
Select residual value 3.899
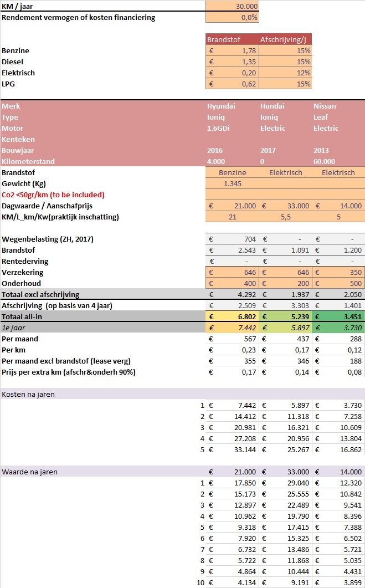tap(338, 583)
